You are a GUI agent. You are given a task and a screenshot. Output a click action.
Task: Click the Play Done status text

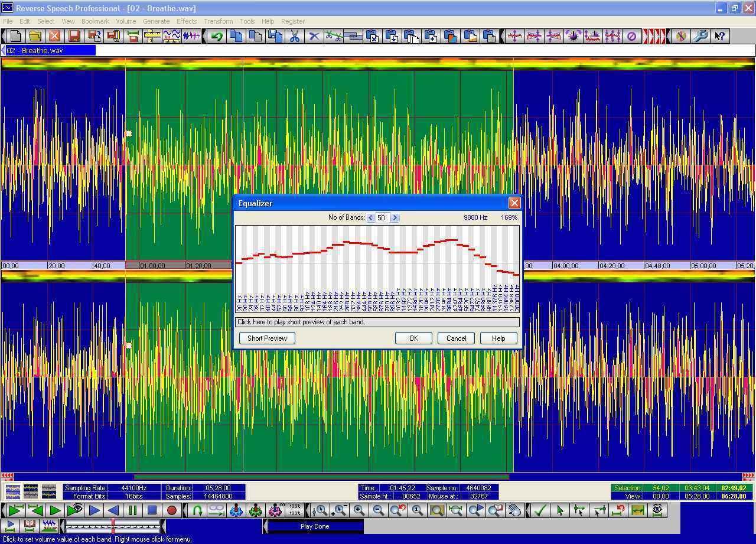pyautogui.click(x=315, y=526)
